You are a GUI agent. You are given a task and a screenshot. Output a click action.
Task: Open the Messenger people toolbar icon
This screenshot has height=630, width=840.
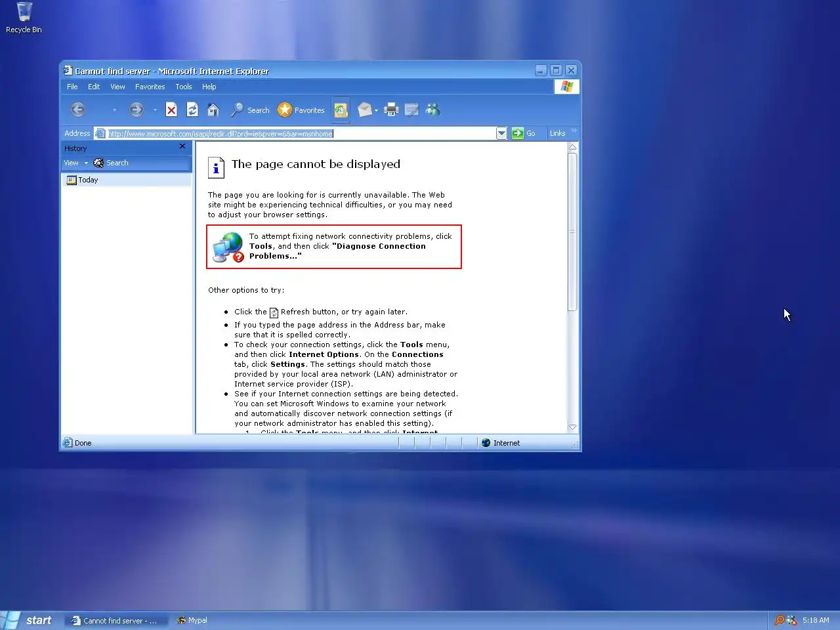click(432, 110)
